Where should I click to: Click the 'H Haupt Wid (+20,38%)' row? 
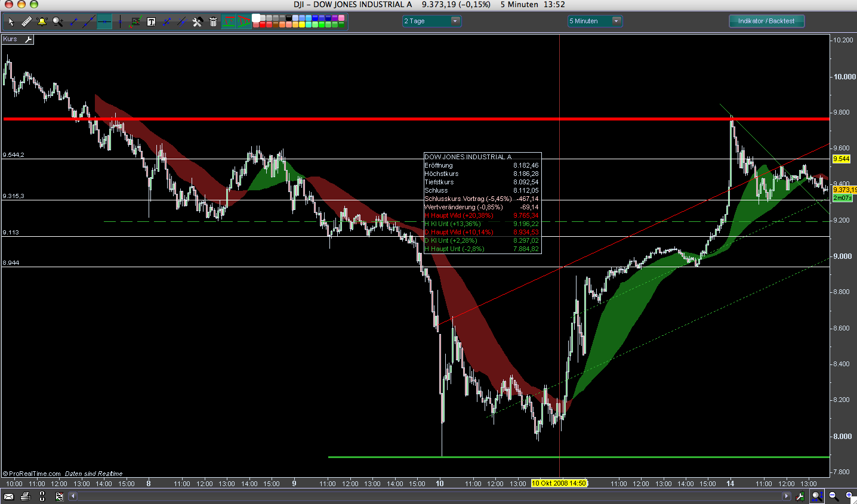point(482,215)
